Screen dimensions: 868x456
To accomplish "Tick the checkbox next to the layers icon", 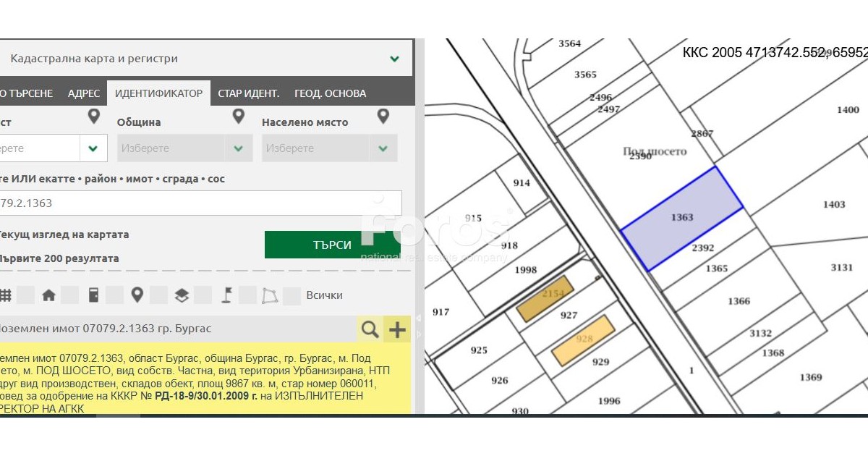I will pyautogui.click(x=203, y=295).
